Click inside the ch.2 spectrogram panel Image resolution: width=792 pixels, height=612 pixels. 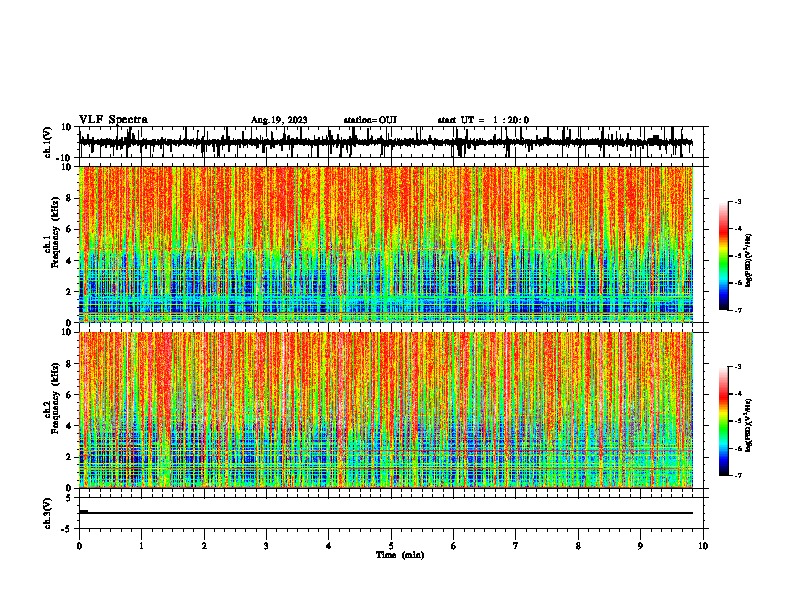(386, 410)
